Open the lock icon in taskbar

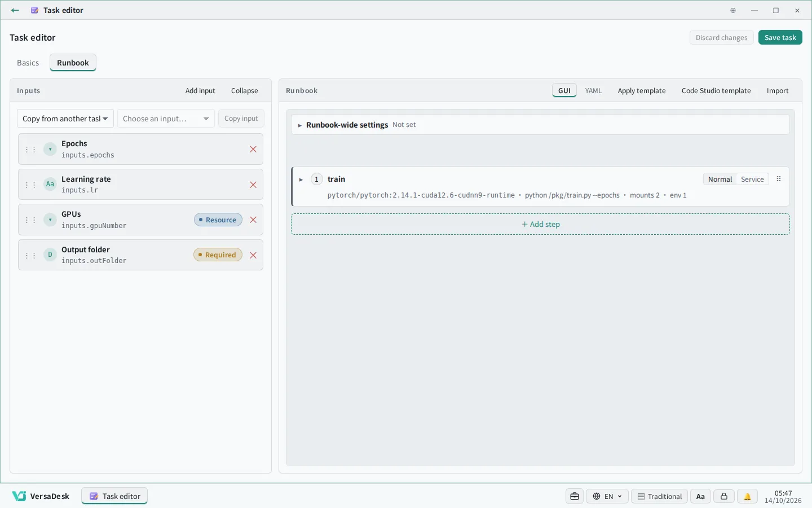pyautogui.click(x=724, y=497)
